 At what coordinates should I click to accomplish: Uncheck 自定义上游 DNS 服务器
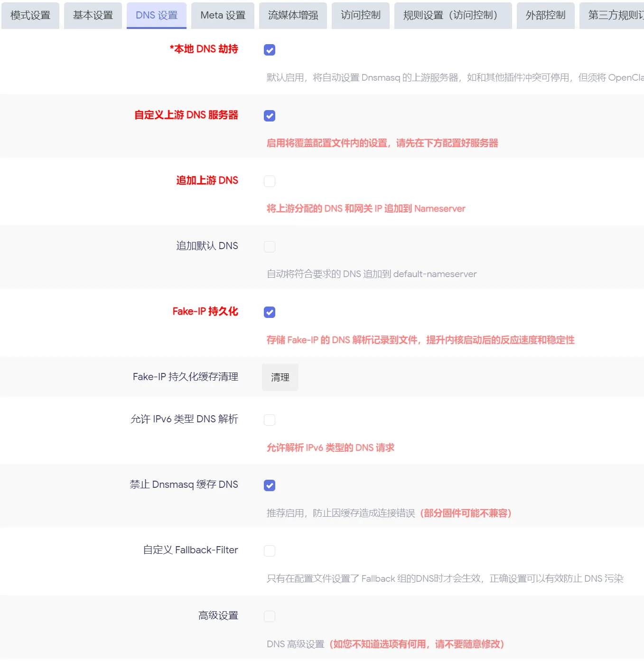(x=270, y=116)
